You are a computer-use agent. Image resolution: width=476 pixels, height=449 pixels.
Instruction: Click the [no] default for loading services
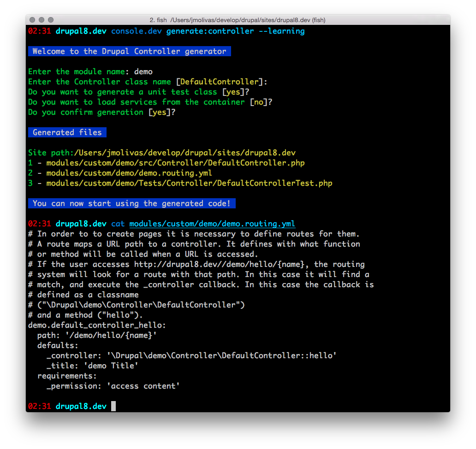(258, 102)
